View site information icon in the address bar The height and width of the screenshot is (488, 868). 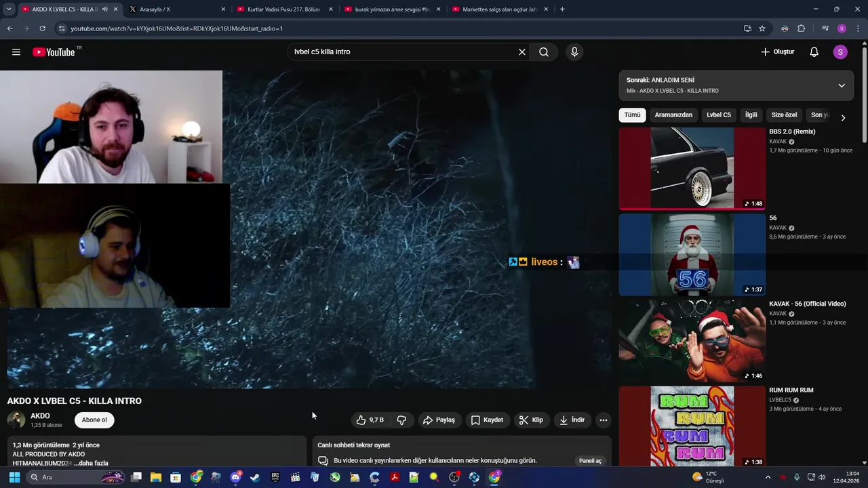[x=62, y=28]
